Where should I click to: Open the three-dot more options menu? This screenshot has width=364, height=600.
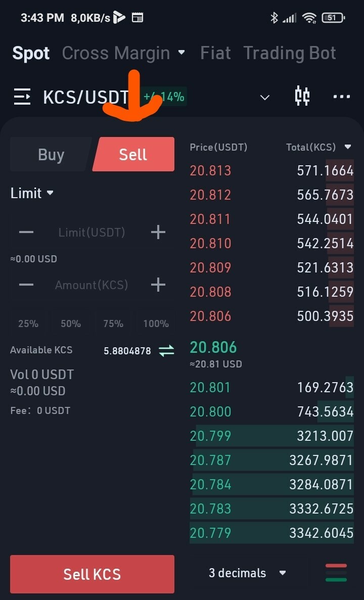coord(341,97)
